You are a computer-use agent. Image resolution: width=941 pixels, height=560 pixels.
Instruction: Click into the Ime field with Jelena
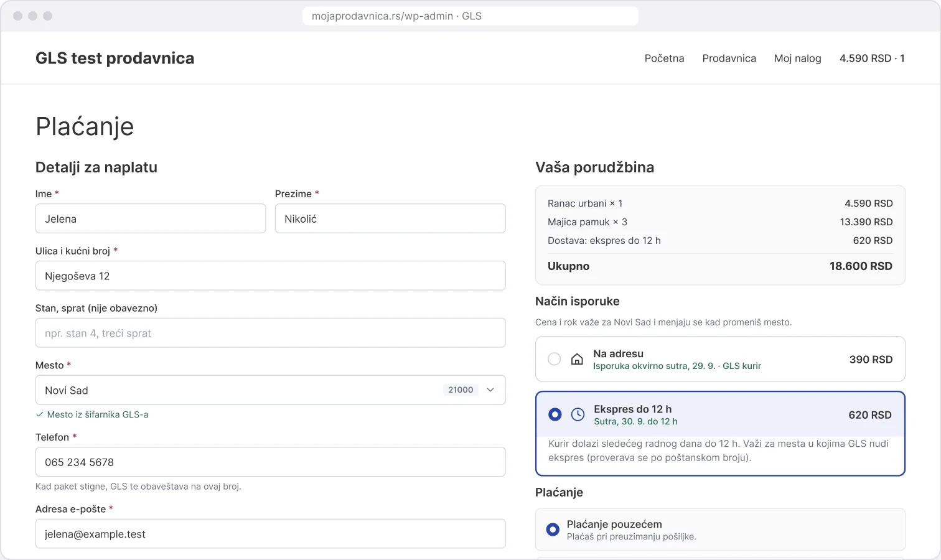click(x=151, y=218)
